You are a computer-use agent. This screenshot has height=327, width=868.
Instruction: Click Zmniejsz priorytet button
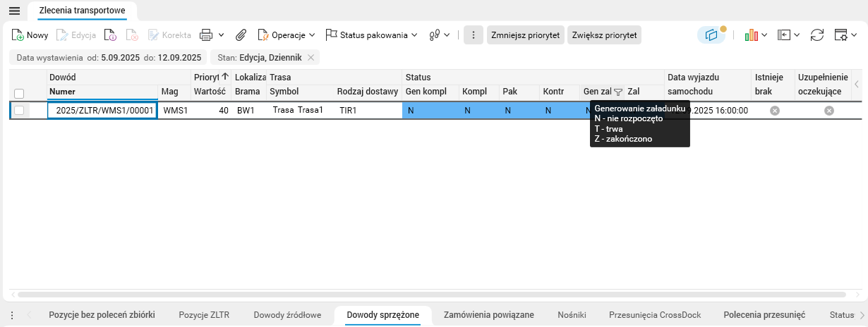[526, 35]
